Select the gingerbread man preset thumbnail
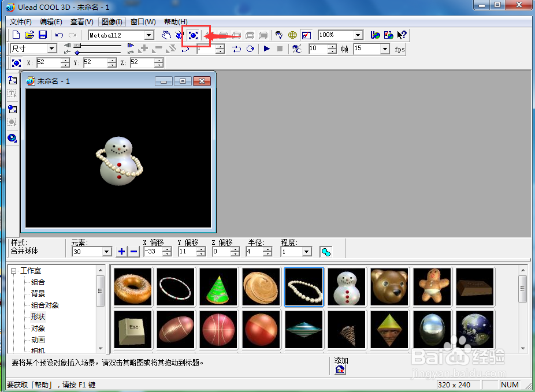 click(432, 287)
